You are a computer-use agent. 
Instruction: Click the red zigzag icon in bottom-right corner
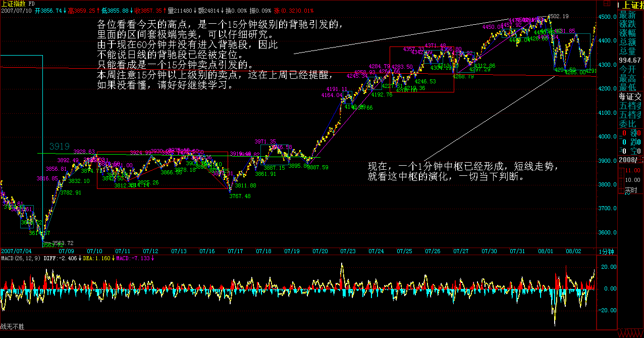tap(630, 333)
